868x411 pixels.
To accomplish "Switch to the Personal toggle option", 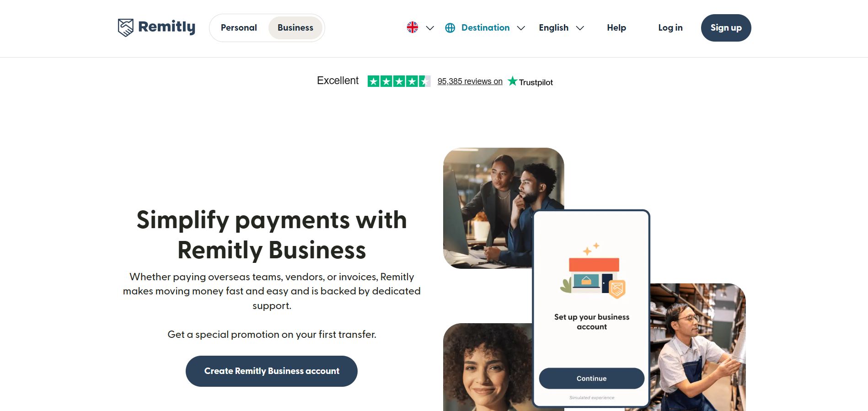I will 239,28.
